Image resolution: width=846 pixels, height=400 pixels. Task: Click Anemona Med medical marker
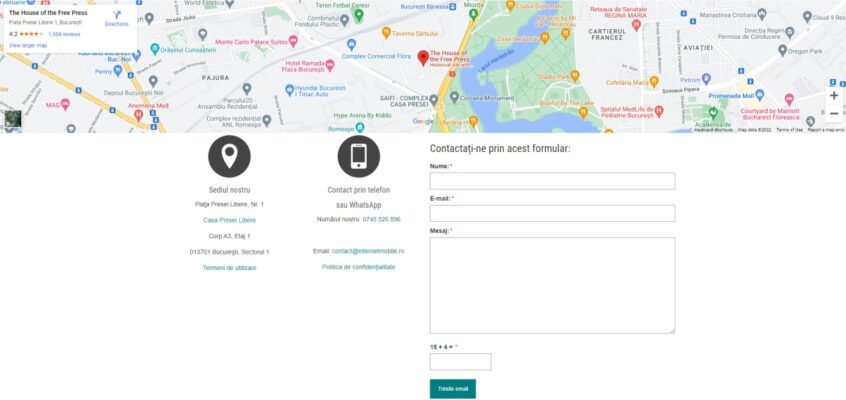click(139, 114)
